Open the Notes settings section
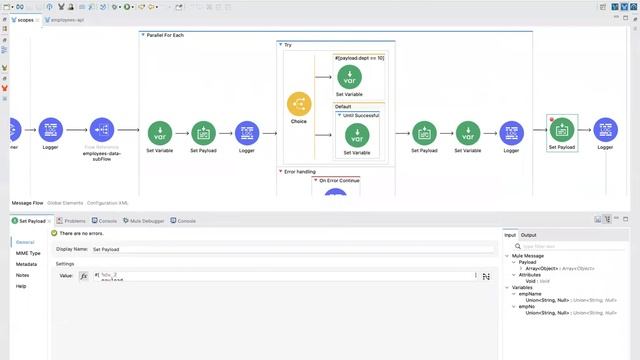 click(x=22, y=276)
